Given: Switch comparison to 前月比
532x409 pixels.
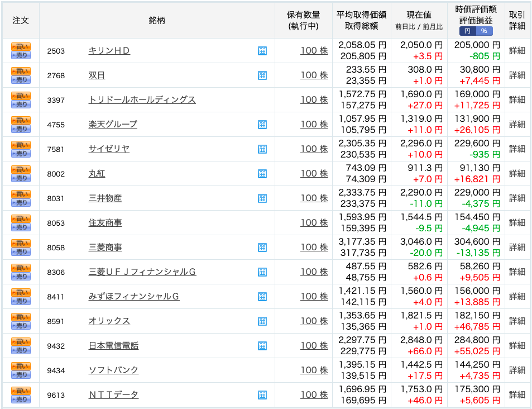Looking at the screenshot, I should (x=433, y=27).
